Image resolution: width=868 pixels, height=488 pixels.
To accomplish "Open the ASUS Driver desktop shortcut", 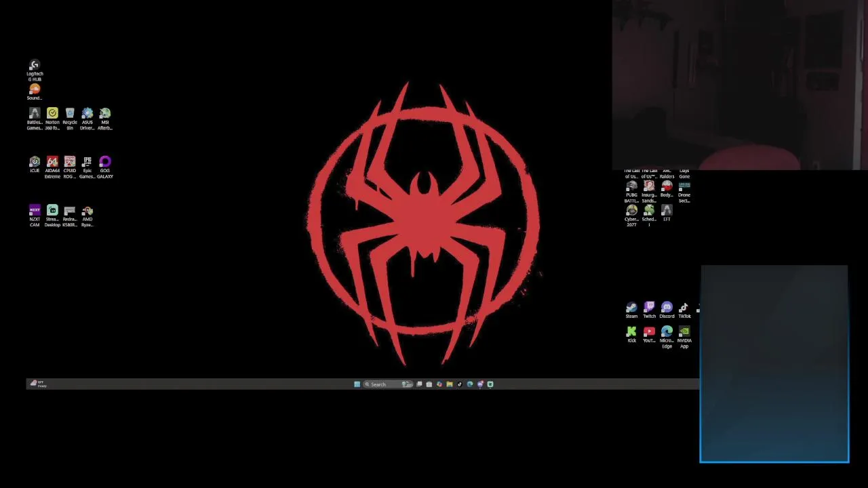I will pyautogui.click(x=87, y=119).
